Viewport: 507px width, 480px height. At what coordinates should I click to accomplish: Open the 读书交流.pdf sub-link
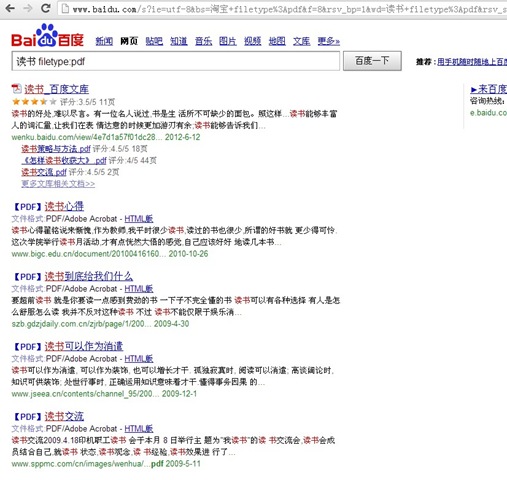tap(44, 172)
